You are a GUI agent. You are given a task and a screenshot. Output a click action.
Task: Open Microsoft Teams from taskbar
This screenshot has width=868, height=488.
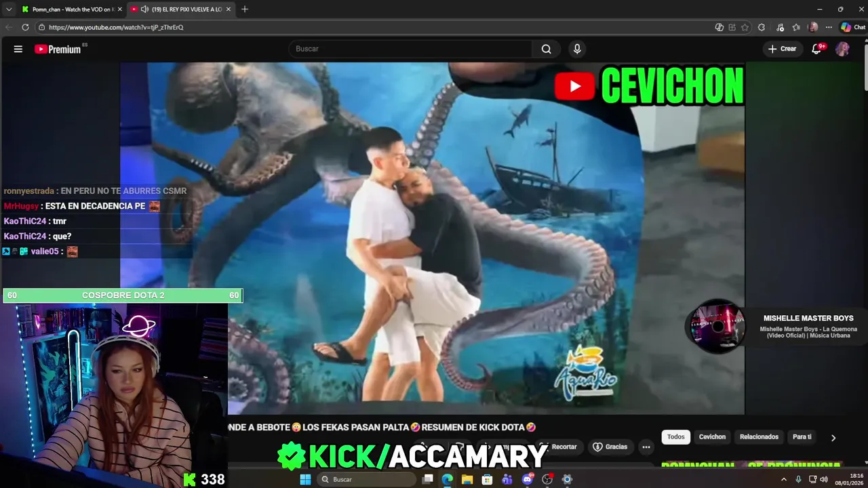tap(507, 479)
